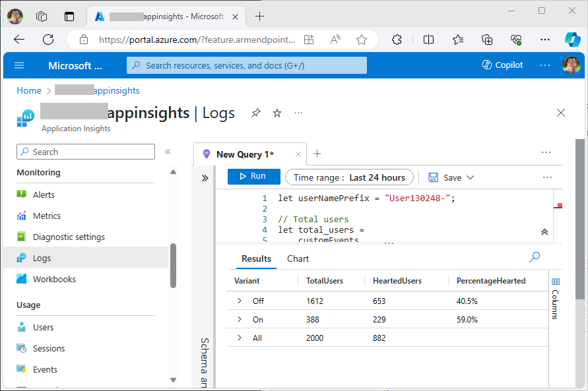Image resolution: width=588 pixels, height=391 pixels.
Task: Open browser favorites list icon
Action: pos(458,40)
